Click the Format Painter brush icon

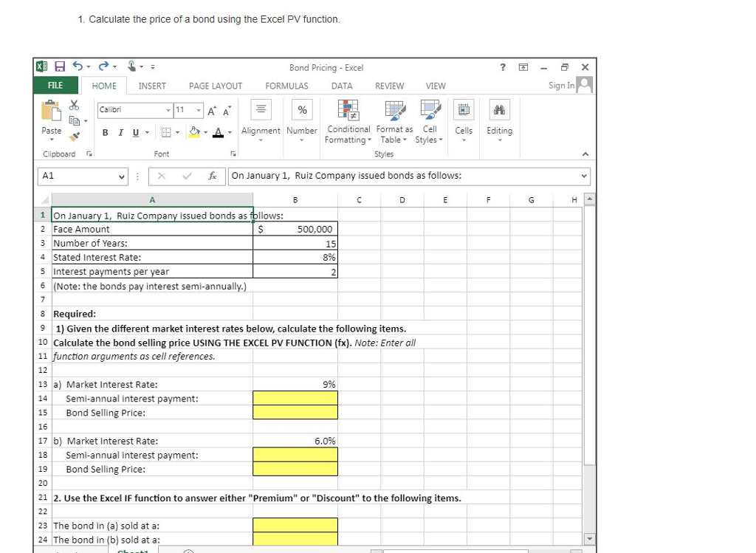point(75,137)
